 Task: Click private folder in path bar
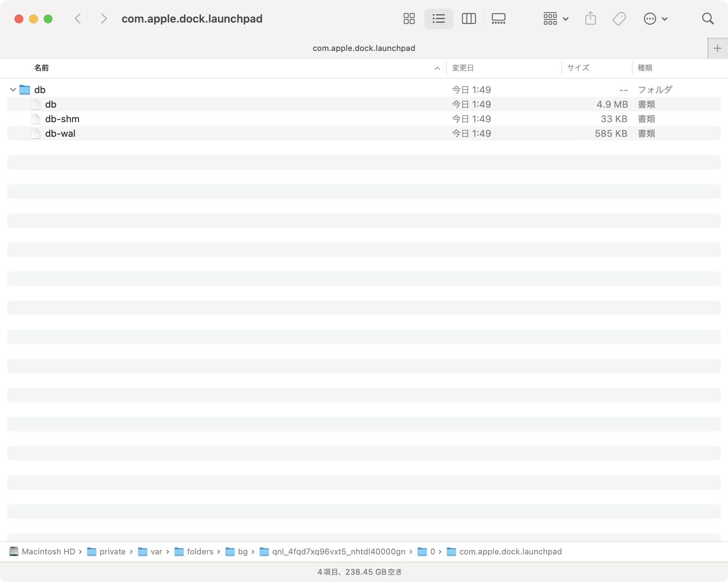(x=106, y=551)
